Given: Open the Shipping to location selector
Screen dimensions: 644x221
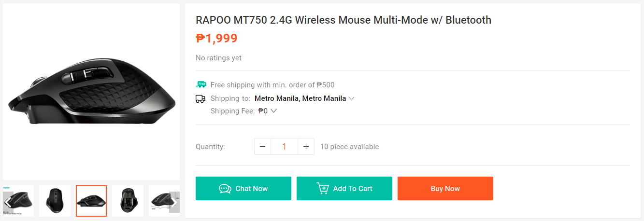Looking at the screenshot, I should pyautogui.click(x=300, y=98).
